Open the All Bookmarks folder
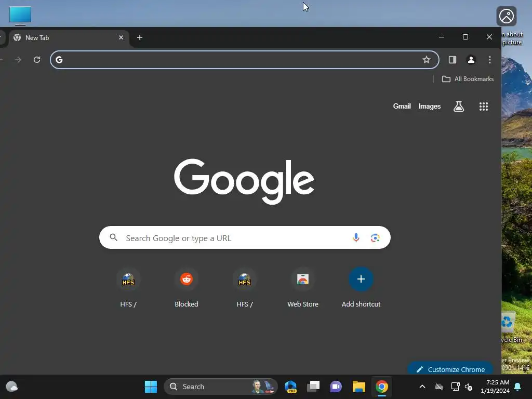Image resolution: width=532 pixels, height=399 pixels. tap(468, 79)
